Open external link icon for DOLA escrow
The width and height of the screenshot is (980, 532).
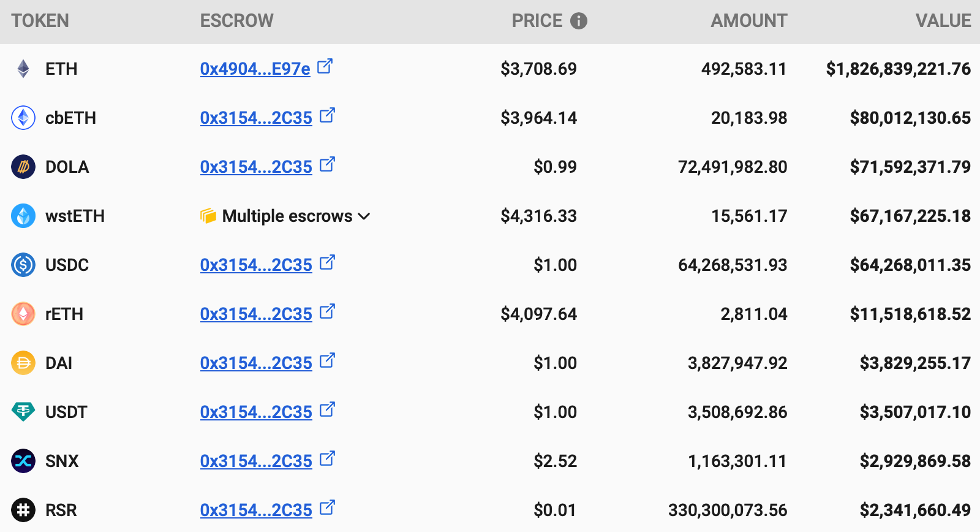(x=328, y=164)
